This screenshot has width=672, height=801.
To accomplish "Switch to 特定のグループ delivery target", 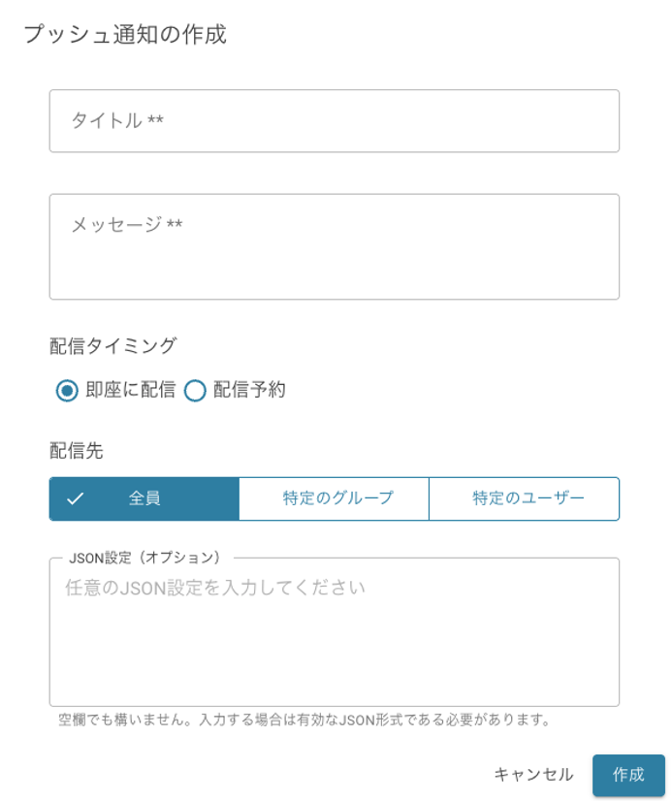I will pos(334,499).
